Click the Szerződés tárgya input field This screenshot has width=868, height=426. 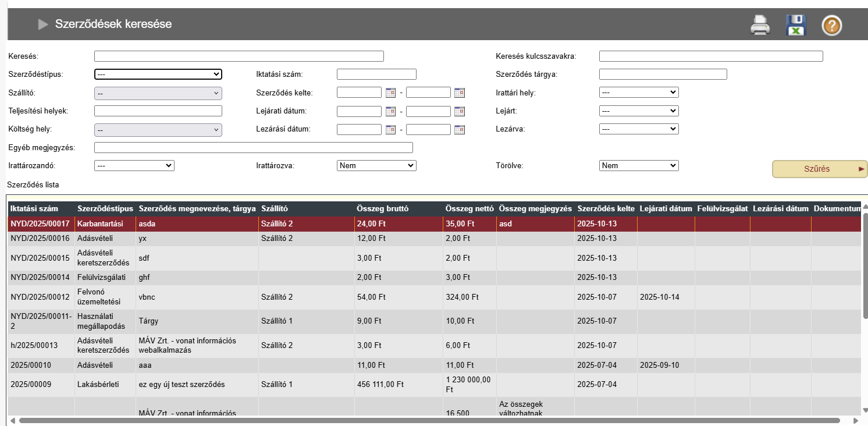pyautogui.click(x=663, y=74)
